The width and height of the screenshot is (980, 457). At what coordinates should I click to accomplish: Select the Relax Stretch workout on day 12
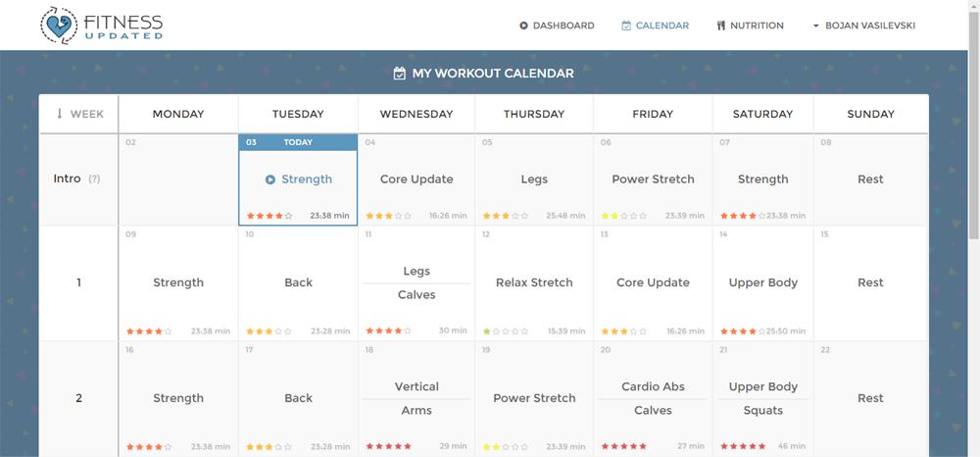[534, 282]
